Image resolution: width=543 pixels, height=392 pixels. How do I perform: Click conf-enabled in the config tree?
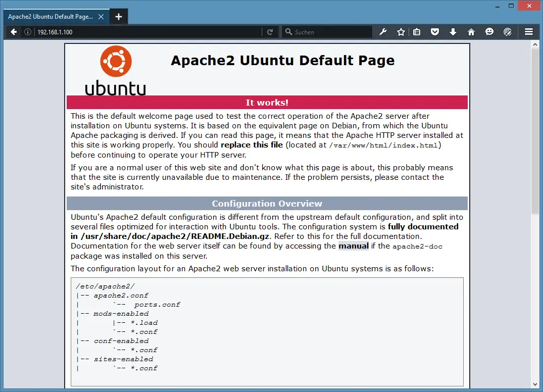[x=121, y=341]
